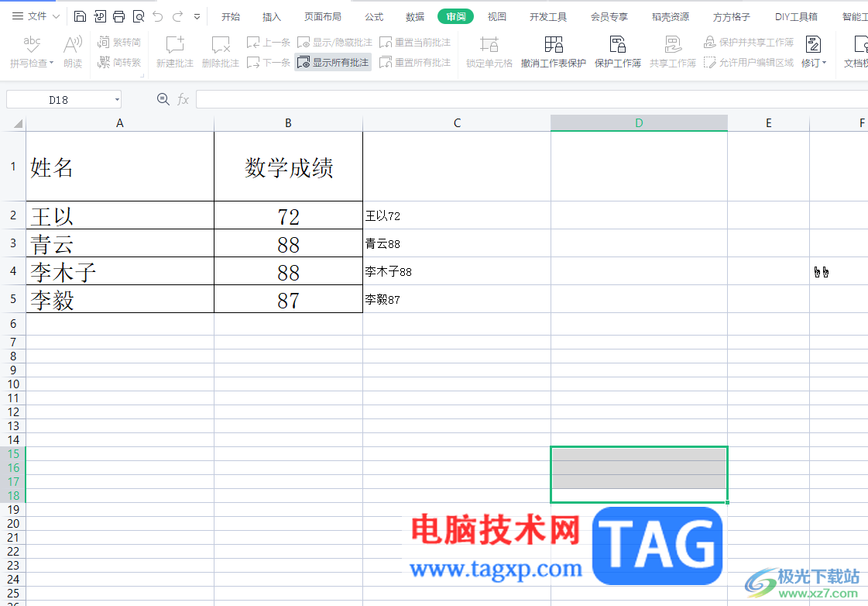The height and width of the screenshot is (606, 868).
Task: Click the 修订 track changes icon
Action: pos(813,44)
